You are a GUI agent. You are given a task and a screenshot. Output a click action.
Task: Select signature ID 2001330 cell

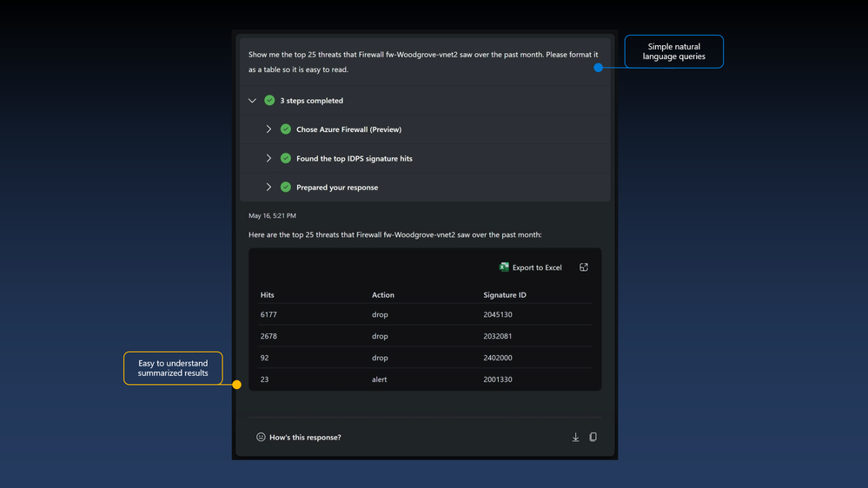click(498, 379)
